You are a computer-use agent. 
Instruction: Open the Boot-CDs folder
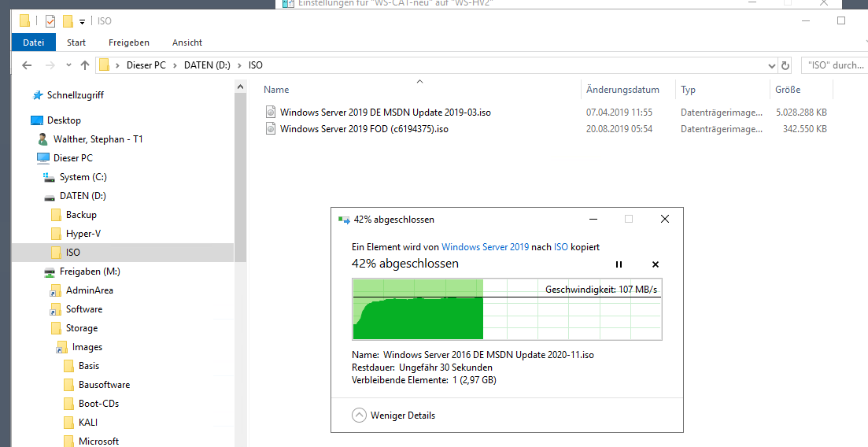[98, 404]
